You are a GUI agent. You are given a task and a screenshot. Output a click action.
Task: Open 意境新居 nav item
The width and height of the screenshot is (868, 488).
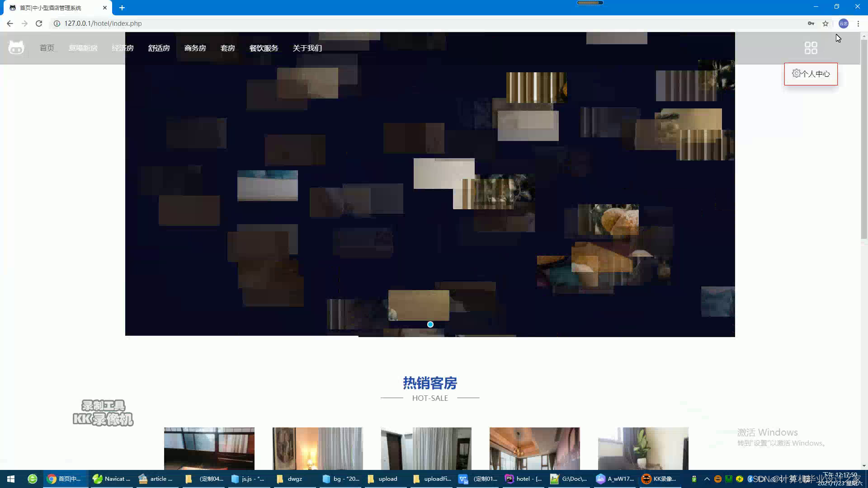click(83, 48)
